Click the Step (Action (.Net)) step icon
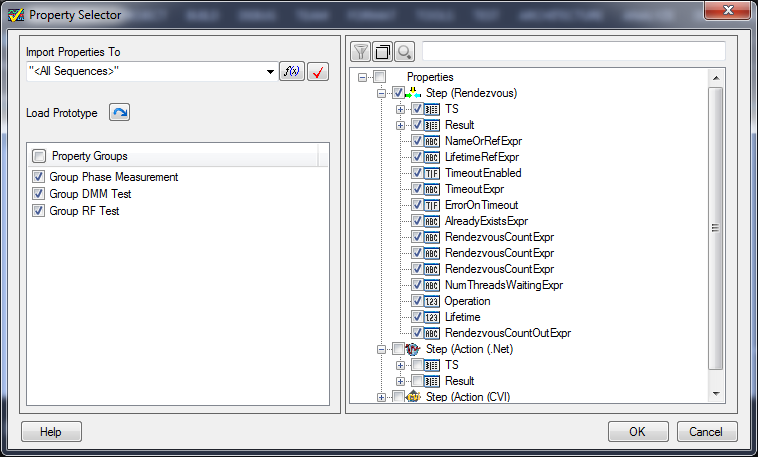The height and width of the screenshot is (457, 758). [415, 349]
